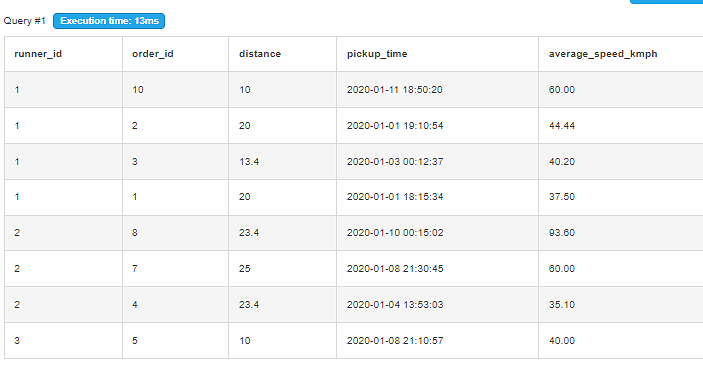703x376 pixels.
Task: Click pickup time 2020-01-08 21:10:57 cell
Action: click(437, 341)
